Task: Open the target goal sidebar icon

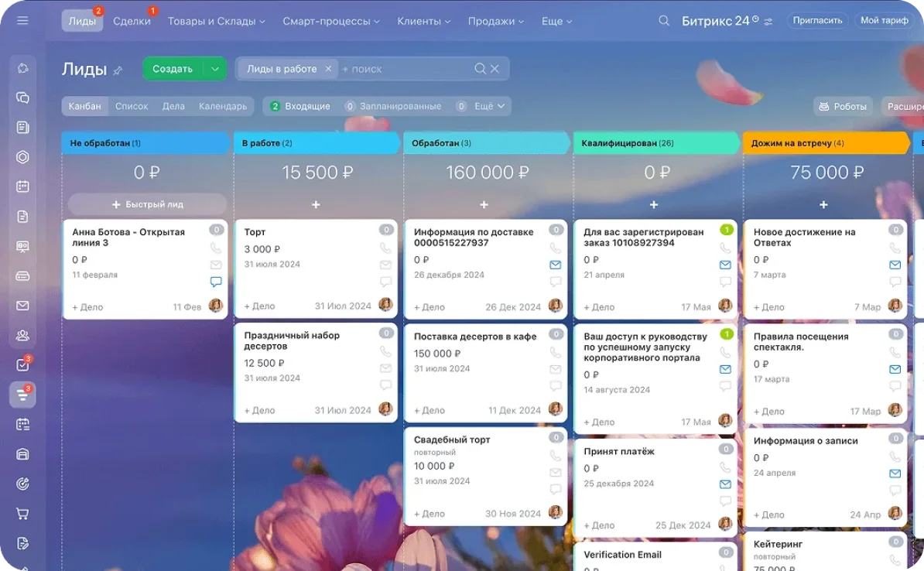Action: point(22,484)
